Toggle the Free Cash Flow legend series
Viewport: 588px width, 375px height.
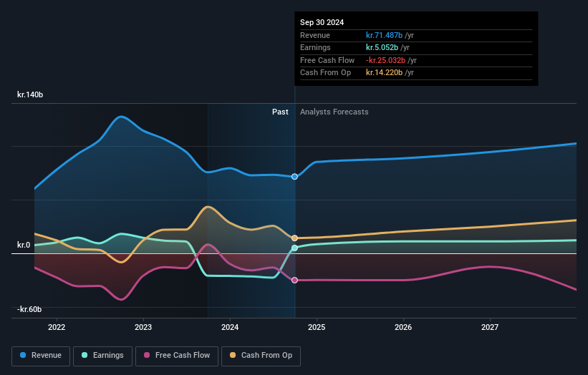coord(177,356)
